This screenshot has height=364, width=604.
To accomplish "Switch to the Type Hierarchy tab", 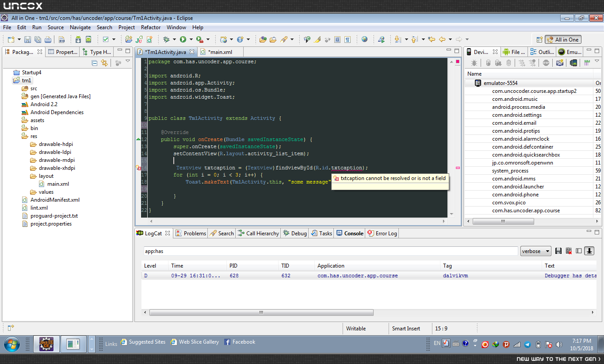I will click(97, 52).
